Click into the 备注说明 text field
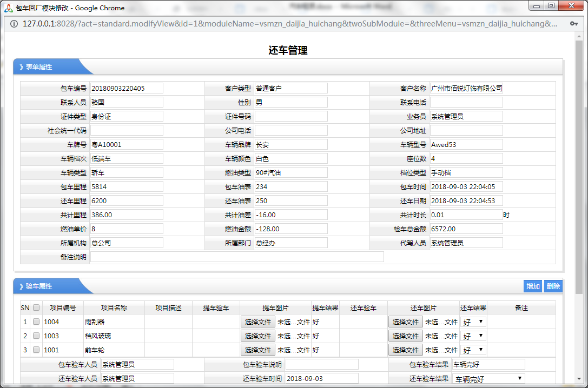Viewport: 588px width, 388px height. point(237,257)
